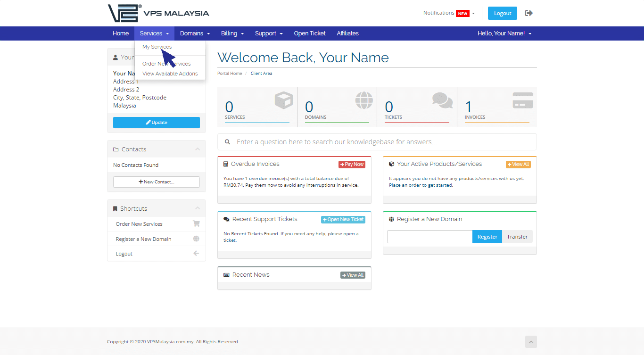Viewport: 644px width, 355px height.
Task: Click the credit card Invoices tile
Action: pos(497,107)
